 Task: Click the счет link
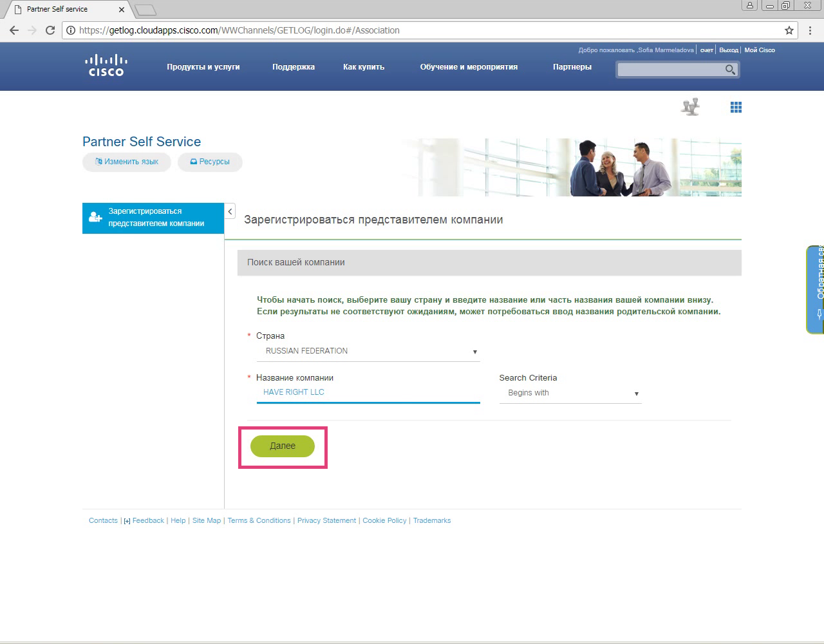pos(707,50)
